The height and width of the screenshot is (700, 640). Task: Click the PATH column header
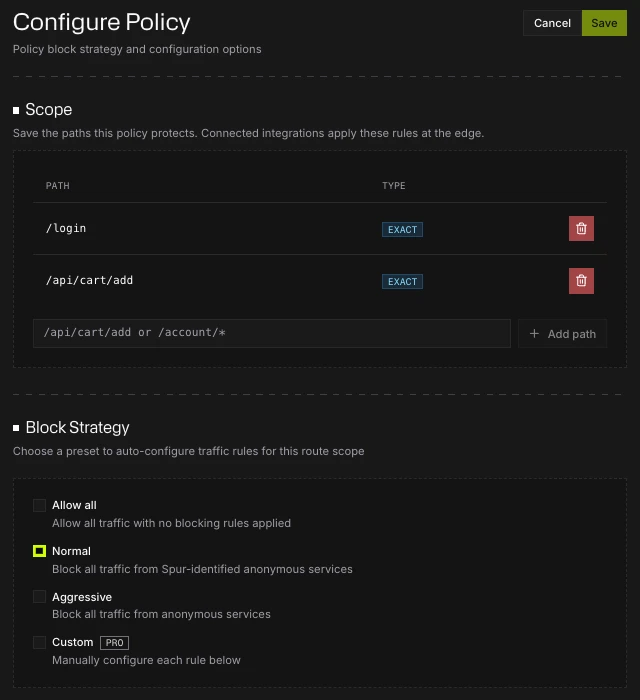click(58, 186)
